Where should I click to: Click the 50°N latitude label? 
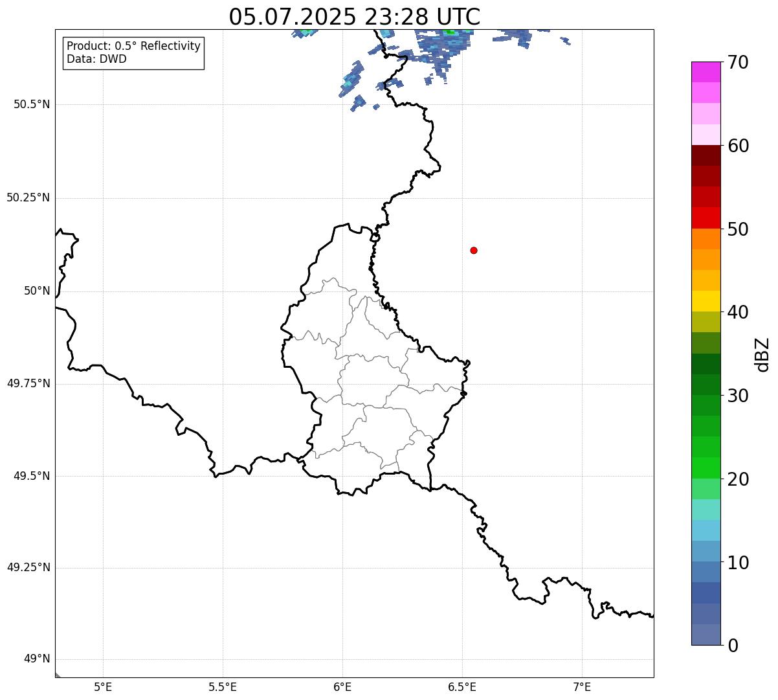tap(37, 291)
